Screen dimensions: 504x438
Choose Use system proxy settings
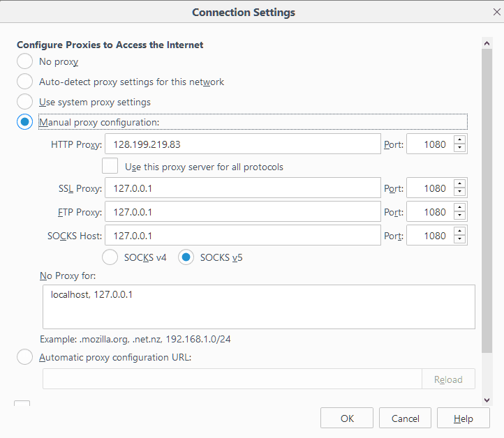click(24, 101)
